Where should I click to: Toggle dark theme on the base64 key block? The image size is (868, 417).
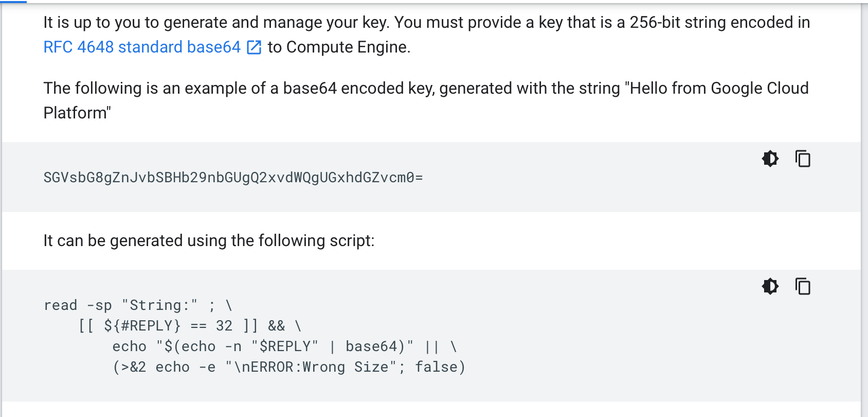[x=770, y=159]
